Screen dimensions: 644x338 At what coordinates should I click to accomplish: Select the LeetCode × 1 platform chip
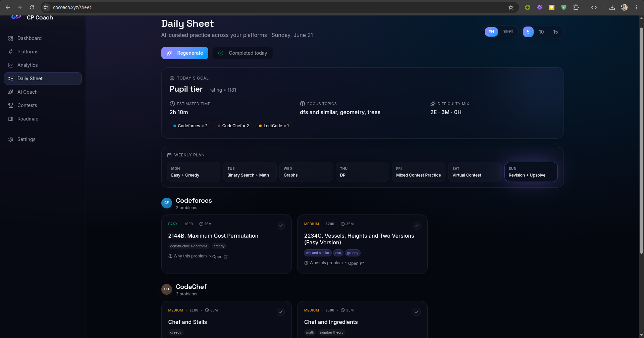[274, 126]
